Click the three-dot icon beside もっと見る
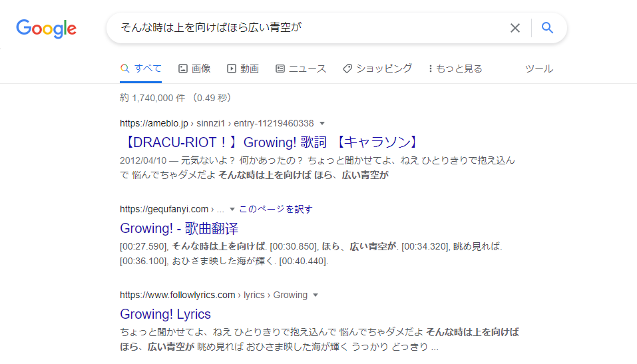 tap(430, 69)
